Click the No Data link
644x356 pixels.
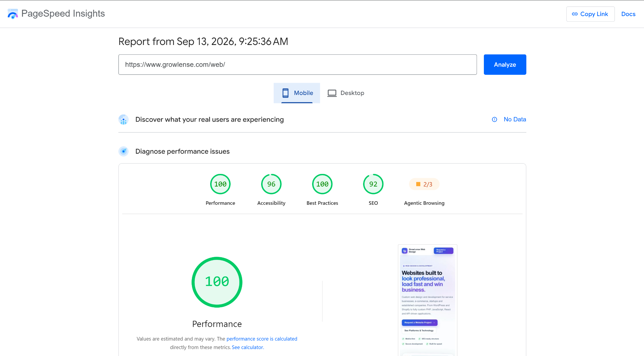[515, 120]
